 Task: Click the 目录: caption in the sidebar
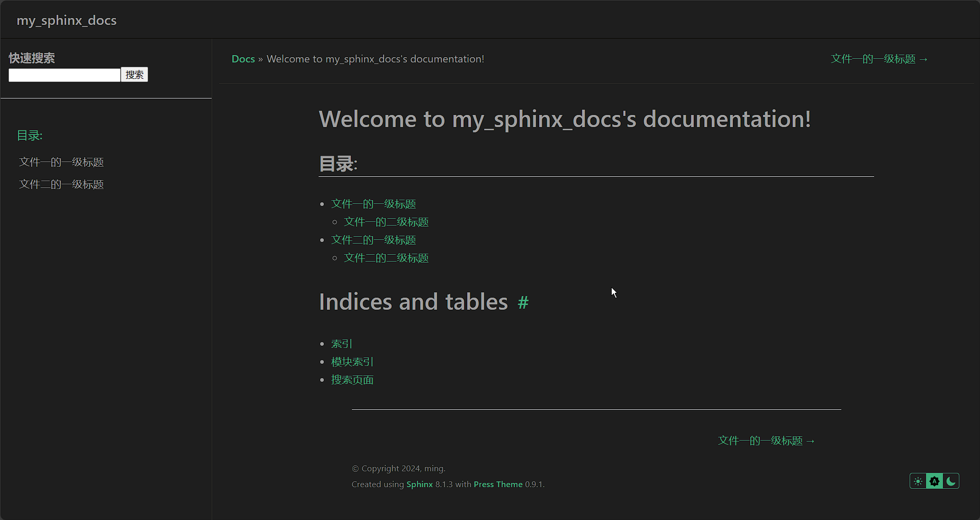30,136
